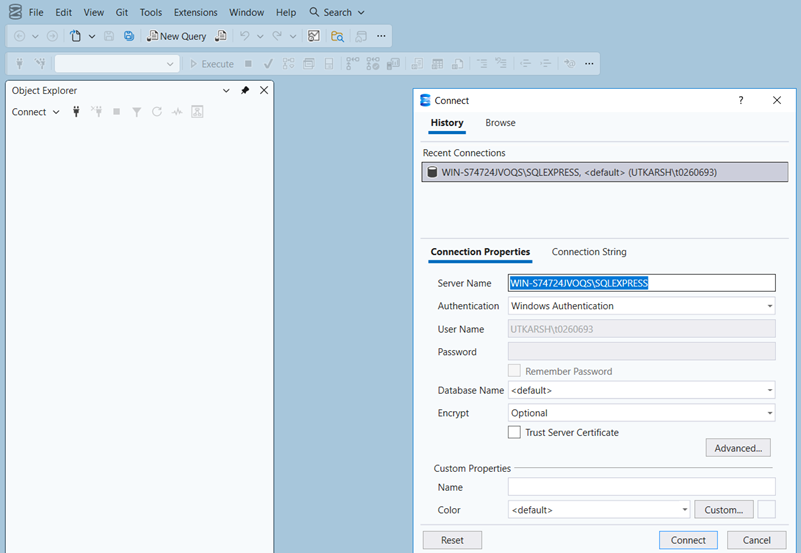Image resolution: width=801 pixels, height=553 pixels.
Task: Click the Connect plug icon in query toolbar
Action: click(19, 64)
